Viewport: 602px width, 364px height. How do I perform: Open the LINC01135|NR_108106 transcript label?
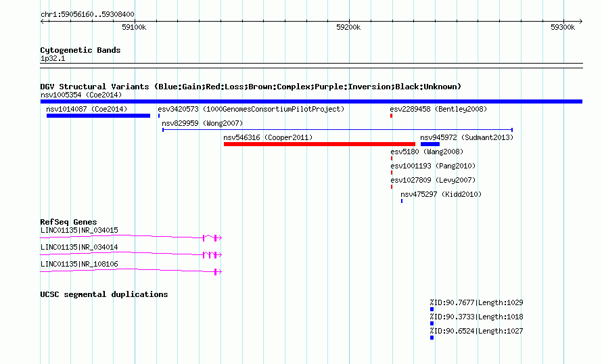pos(79,264)
